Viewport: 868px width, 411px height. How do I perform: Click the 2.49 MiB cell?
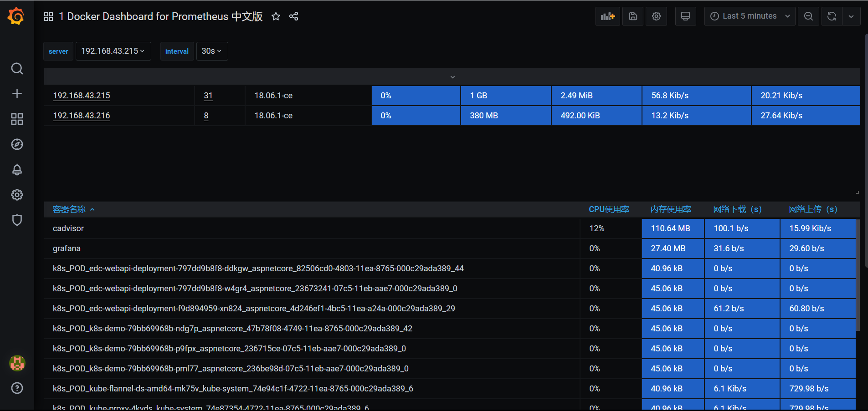click(x=596, y=96)
